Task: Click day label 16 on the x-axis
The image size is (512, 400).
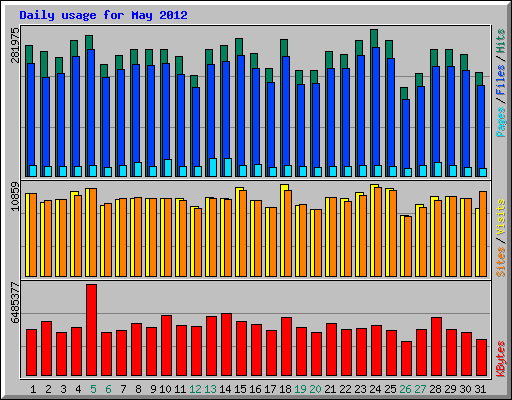Action: tap(255, 389)
